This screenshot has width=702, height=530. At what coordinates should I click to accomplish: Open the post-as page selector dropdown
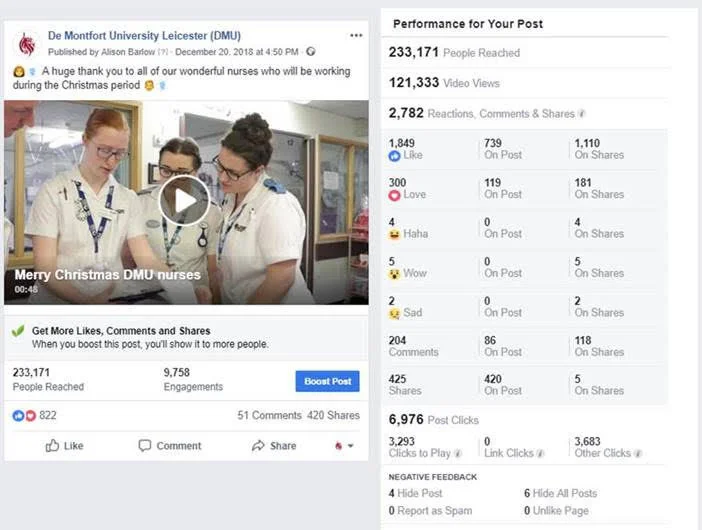pyautogui.click(x=344, y=445)
